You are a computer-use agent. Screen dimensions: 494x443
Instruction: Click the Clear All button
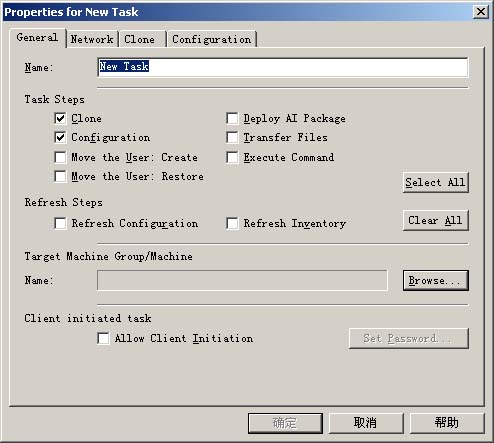pos(436,220)
